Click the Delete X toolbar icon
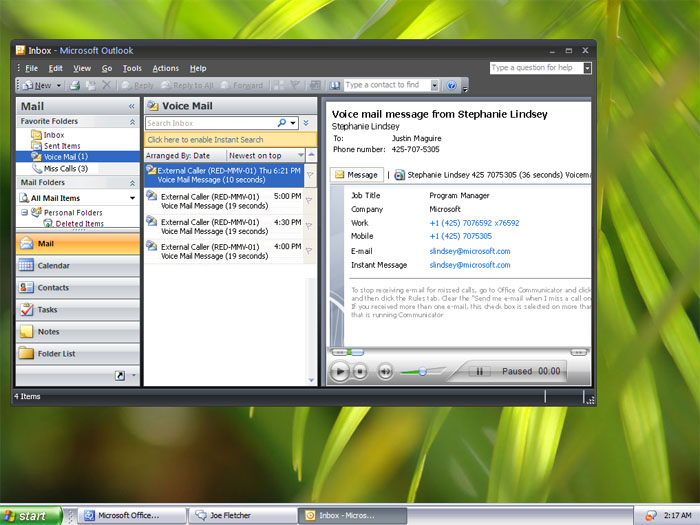The height and width of the screenshot is (525, 700). coord(106,85)
